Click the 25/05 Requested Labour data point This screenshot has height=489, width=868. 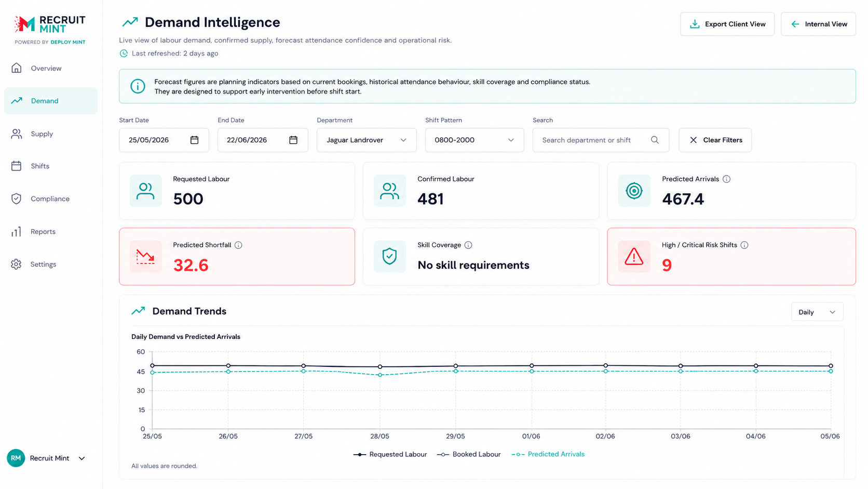pos(152,366)
